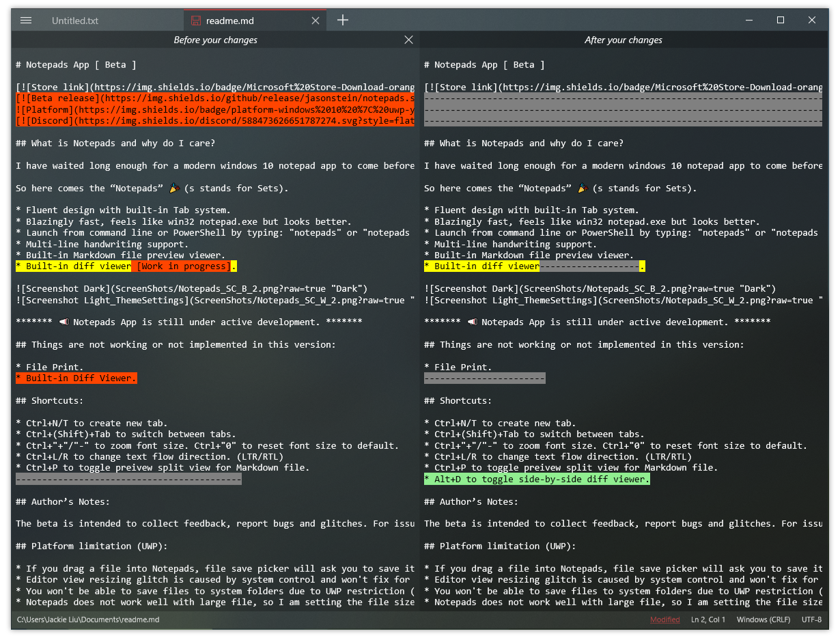
Task: Click '# Notepads App [ Beta ]' in right pane
Action: (x=484, y=65)
